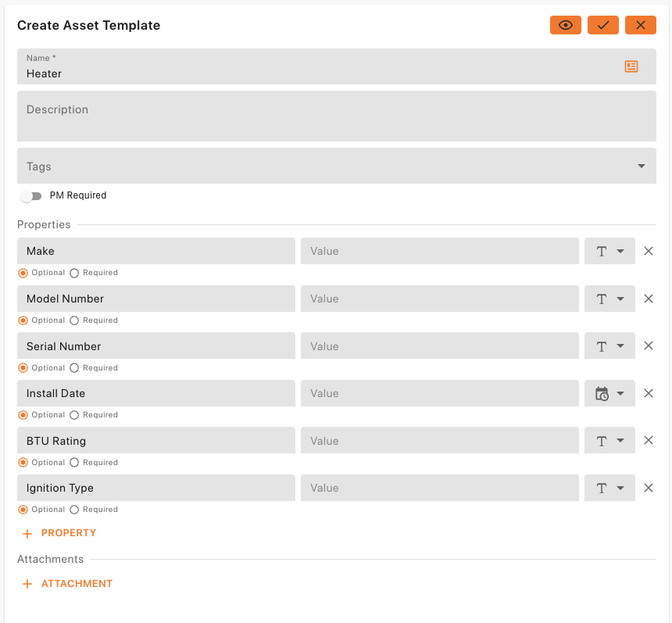The height and width of the screenshot is (623, 672).
Task: Click the Ignition Type name field
Action: tap(156, 488)
